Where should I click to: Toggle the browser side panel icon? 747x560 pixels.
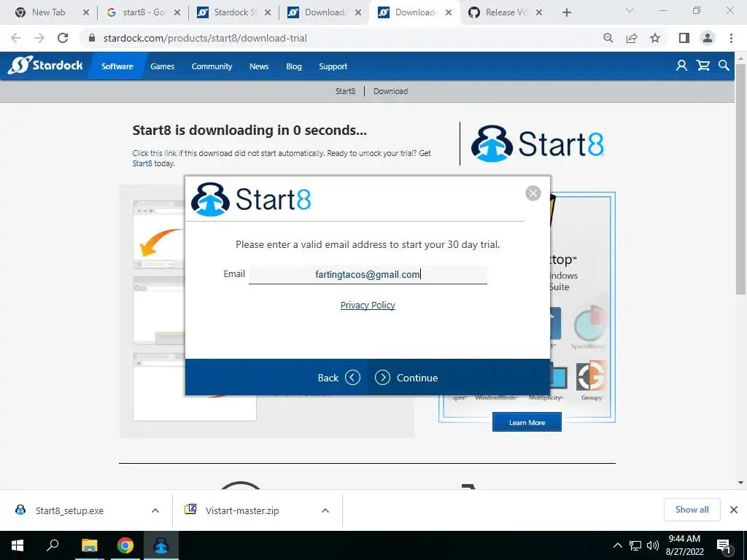pyautogui.click(x=684, y=38)
